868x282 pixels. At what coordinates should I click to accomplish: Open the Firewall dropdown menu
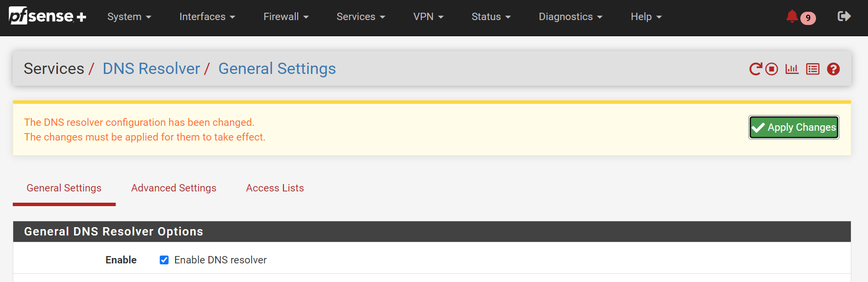[x=286, y=17]
